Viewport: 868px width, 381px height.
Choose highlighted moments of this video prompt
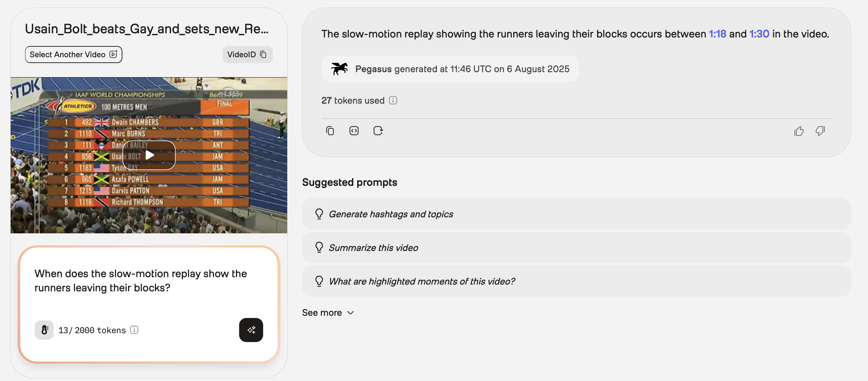pos(422,282)
